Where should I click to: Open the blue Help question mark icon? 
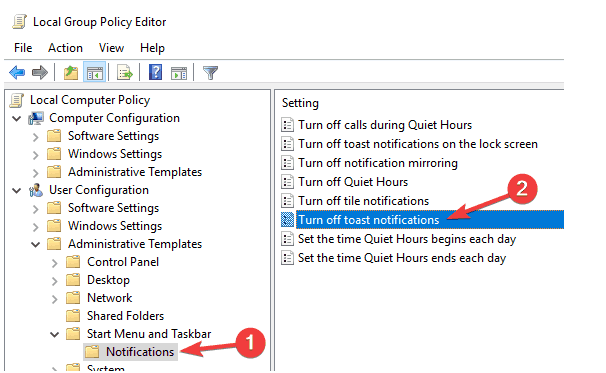[x=155, y=72]
